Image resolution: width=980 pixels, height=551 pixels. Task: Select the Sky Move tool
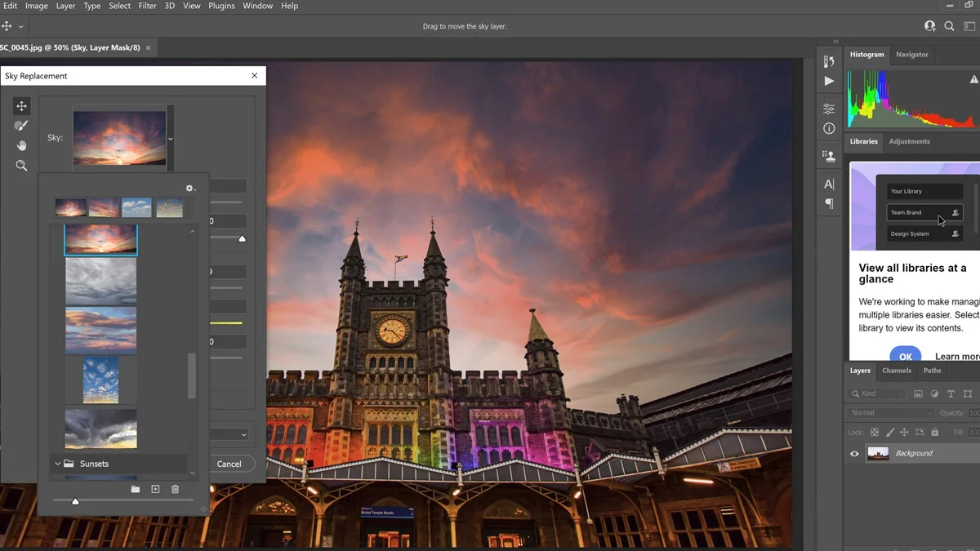pos(21,106)
